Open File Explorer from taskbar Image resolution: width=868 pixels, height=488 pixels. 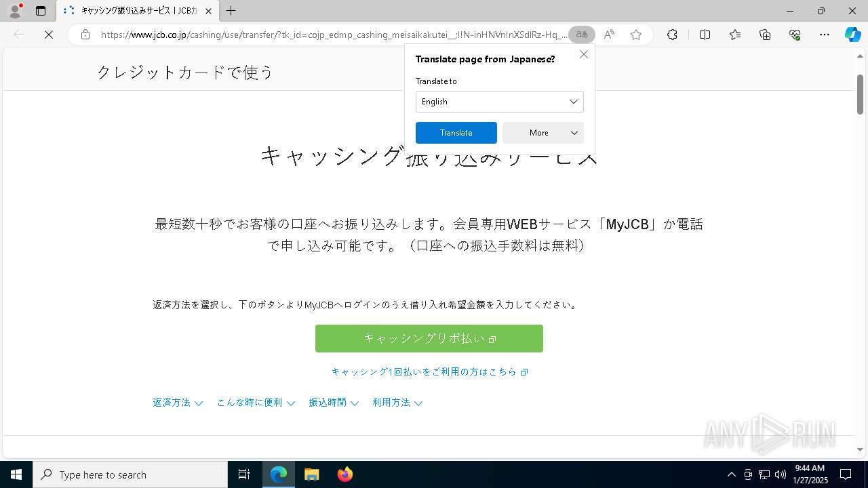pyautogui.click(x=311, y=474)
